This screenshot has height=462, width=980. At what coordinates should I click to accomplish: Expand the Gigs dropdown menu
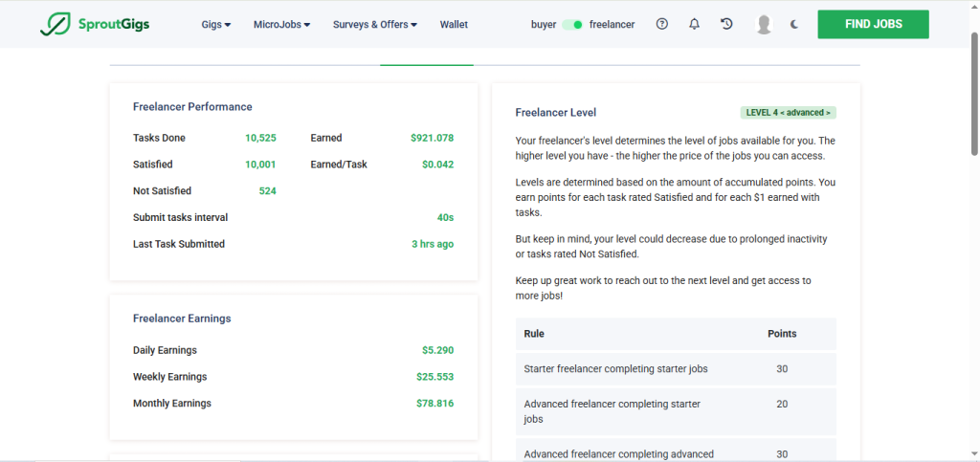216,25
